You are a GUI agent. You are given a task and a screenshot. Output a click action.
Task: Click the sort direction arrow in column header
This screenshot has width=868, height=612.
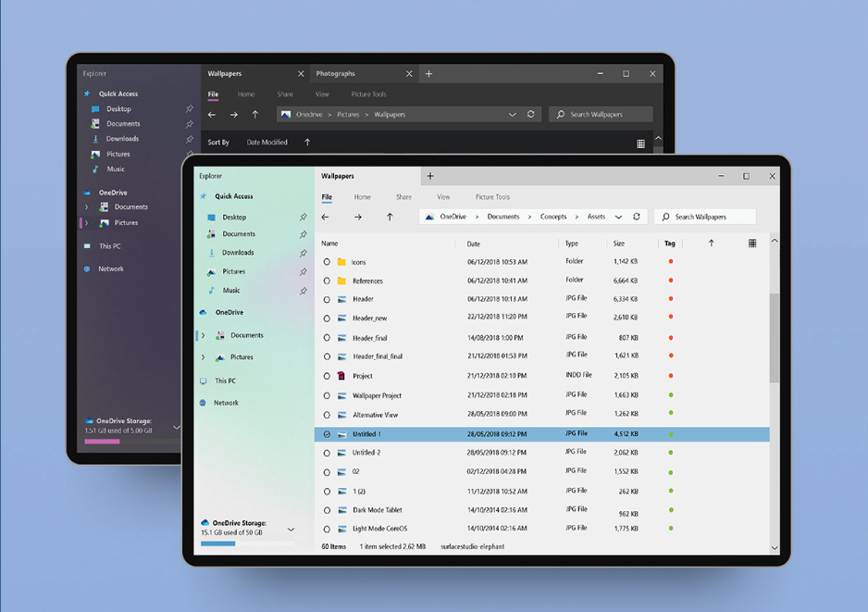[x=709, y=243]
